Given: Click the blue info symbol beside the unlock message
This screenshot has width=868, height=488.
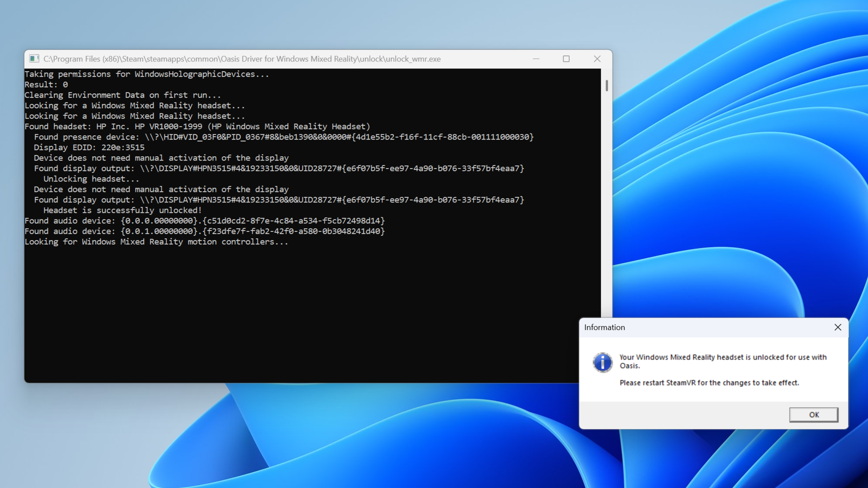Looking at the screenshot, I should (x=602, y=362).
